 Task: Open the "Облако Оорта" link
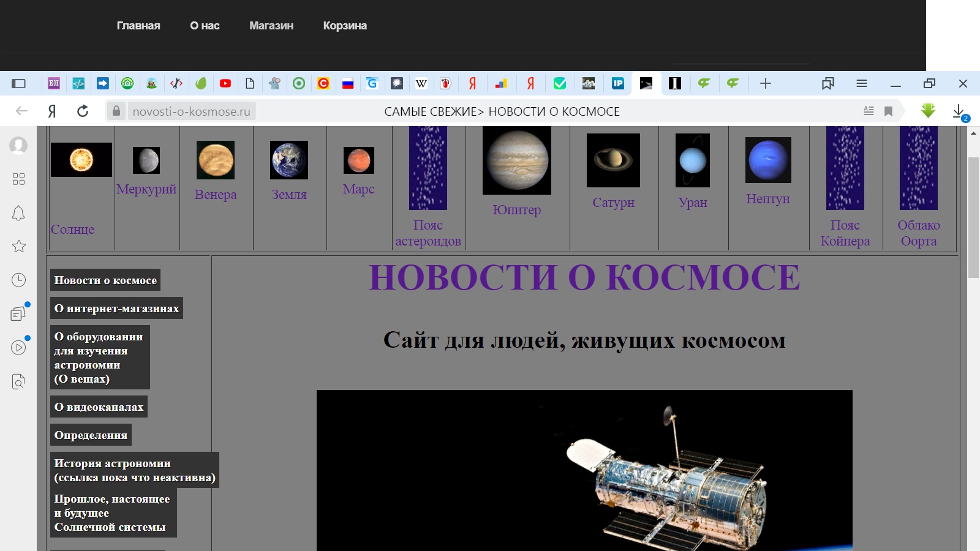pyautogui.click(x=919, y=233)
